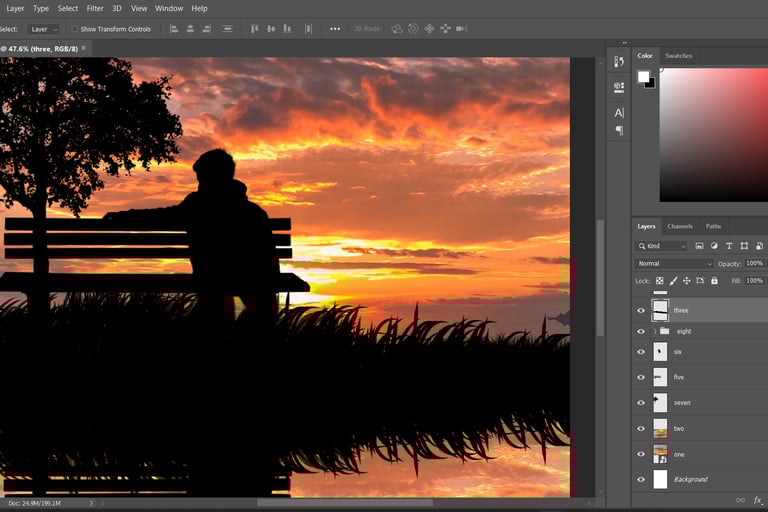Expand the eight layer group

pos(655,331)
